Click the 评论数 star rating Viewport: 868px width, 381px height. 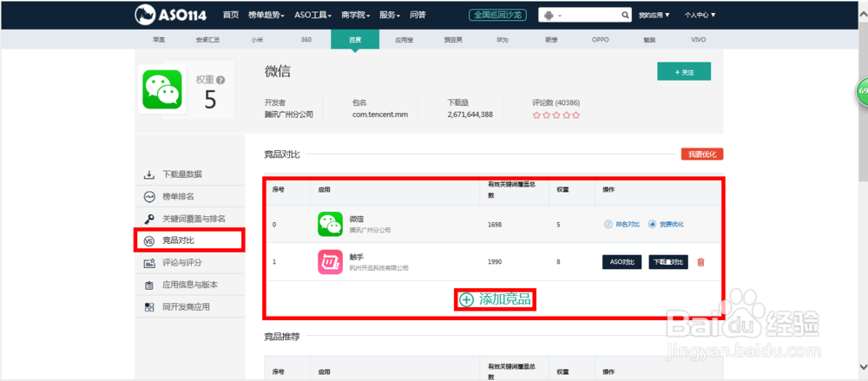tap(556, 115)
